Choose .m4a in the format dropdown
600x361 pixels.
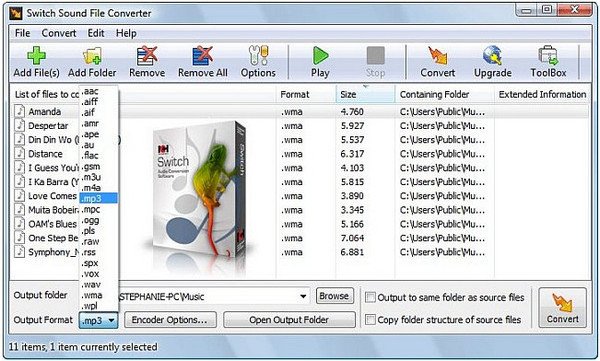(x=99, y=188)
